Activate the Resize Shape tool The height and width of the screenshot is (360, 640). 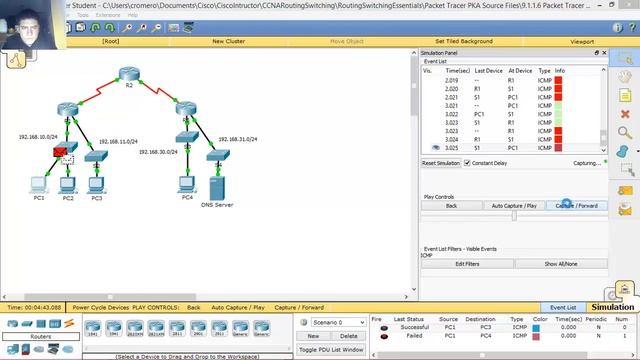(627, 169)
